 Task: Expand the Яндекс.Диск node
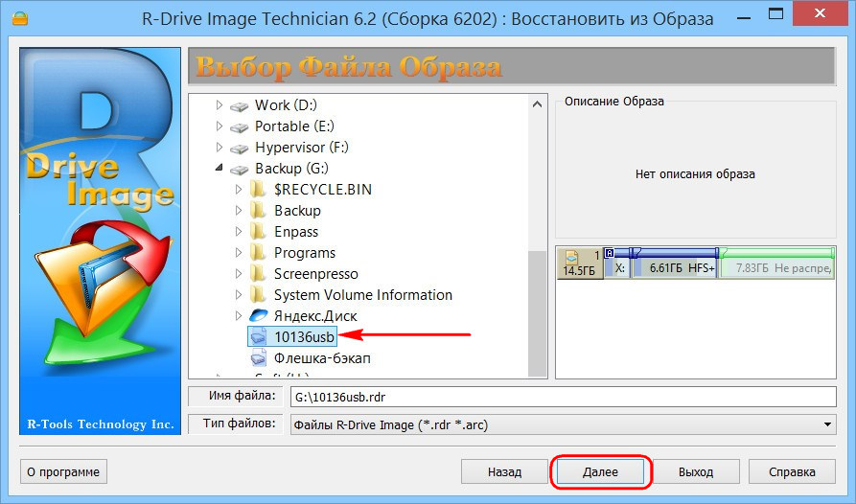point(239,316)
